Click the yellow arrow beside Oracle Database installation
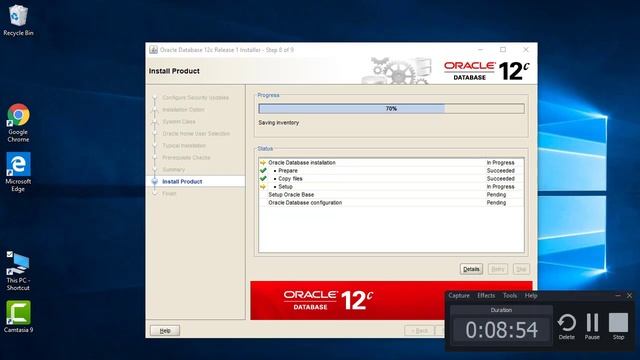This screenshot has width=640, height=360. [263, 162]
